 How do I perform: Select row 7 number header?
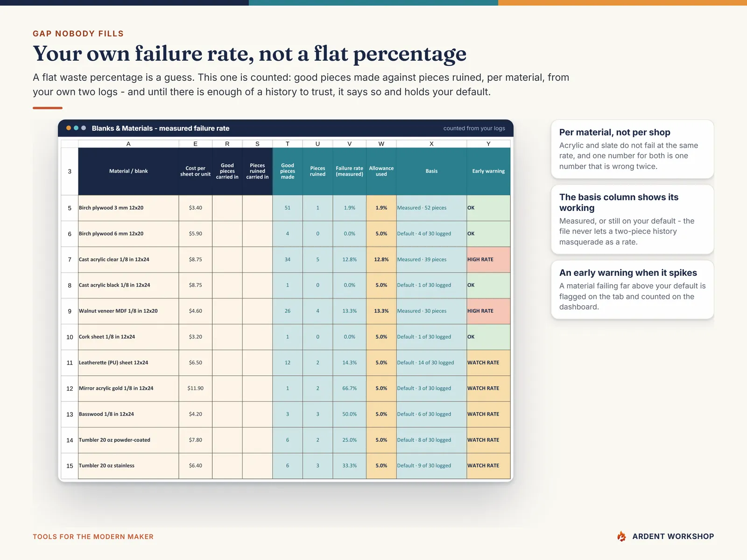tap(70, 259)
